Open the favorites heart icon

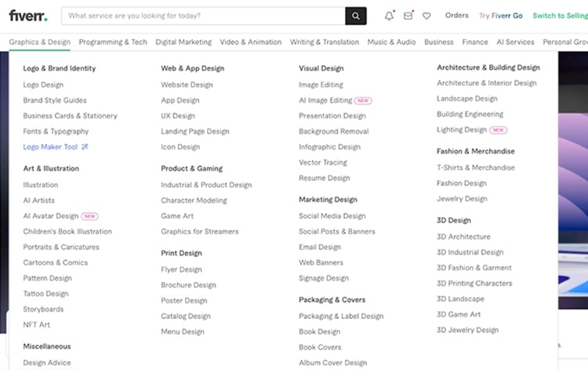426,16
